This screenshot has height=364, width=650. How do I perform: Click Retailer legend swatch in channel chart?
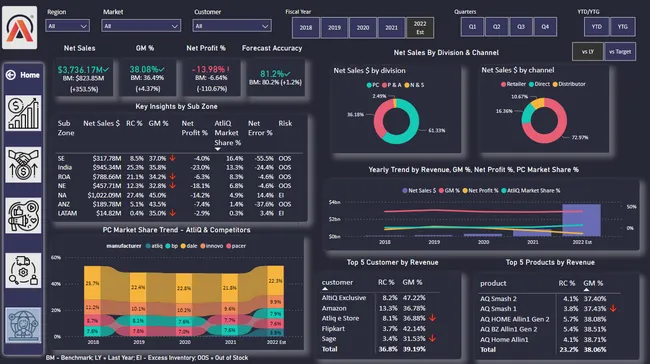[503, 84]
